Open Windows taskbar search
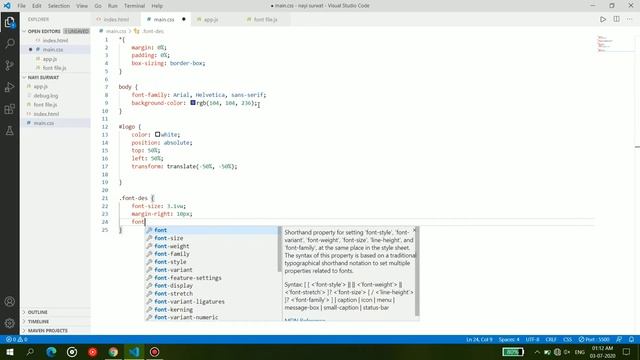640x360 pixels. click(30, 352)
